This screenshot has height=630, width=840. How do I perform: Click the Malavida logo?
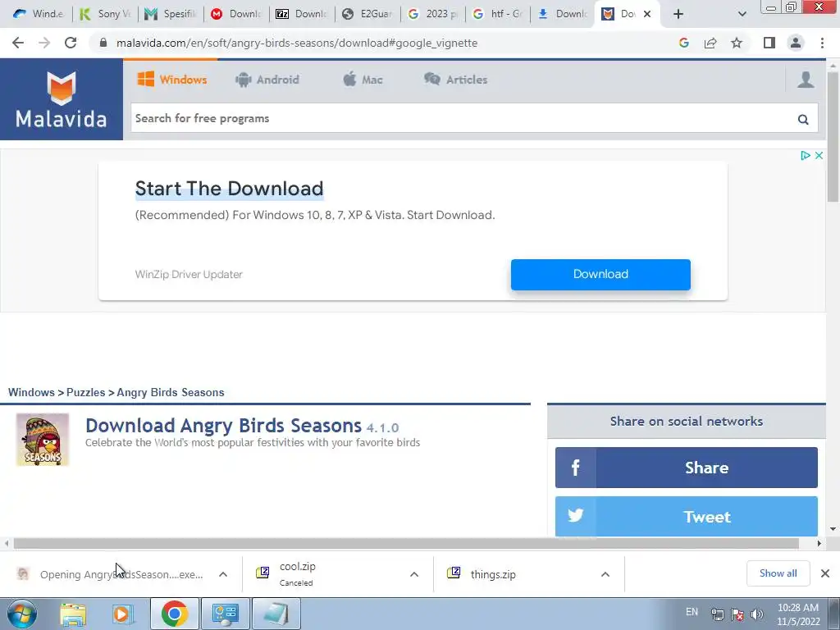pyautogui.click(x=61, y=99)
